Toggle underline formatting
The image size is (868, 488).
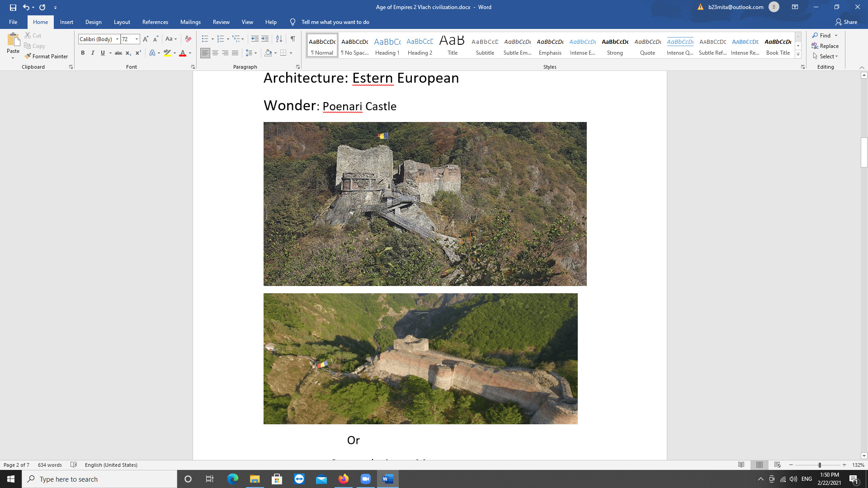(103, 53)
